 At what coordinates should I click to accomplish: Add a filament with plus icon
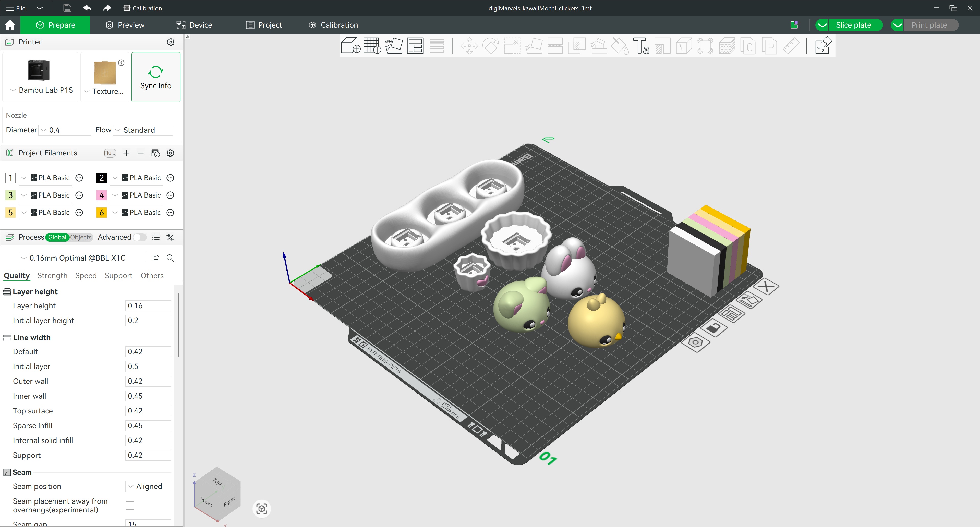(126, 153)
